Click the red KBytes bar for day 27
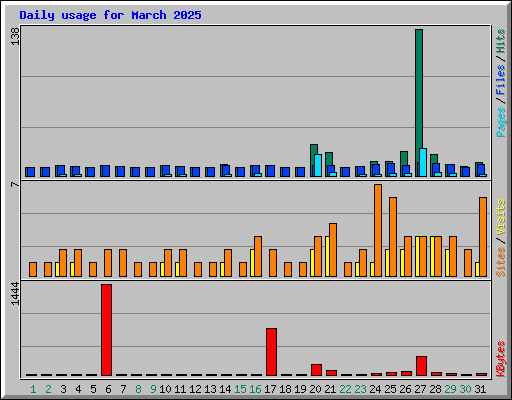This screenshot has width=512, height=400. coord(421,366)
